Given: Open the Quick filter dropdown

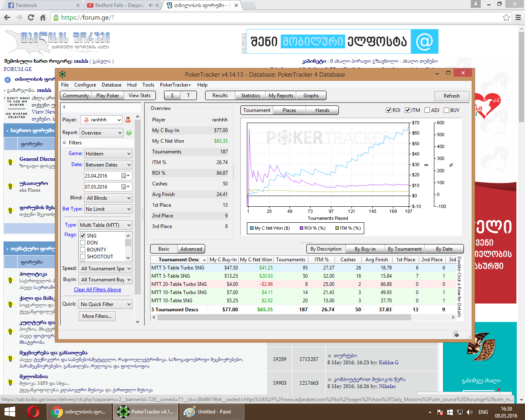Looking at the screenshot, I should (105, 304).
